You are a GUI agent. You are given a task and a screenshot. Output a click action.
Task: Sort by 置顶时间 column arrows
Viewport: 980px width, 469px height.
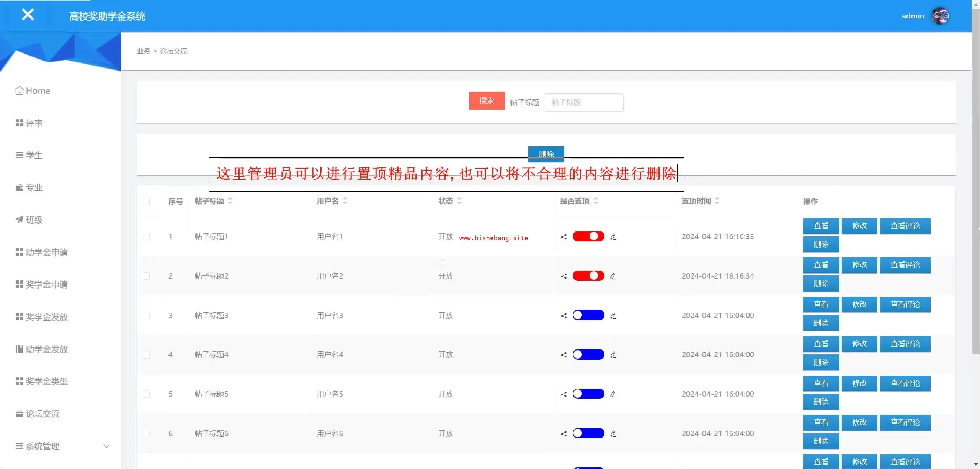click(x=717, y=201)
